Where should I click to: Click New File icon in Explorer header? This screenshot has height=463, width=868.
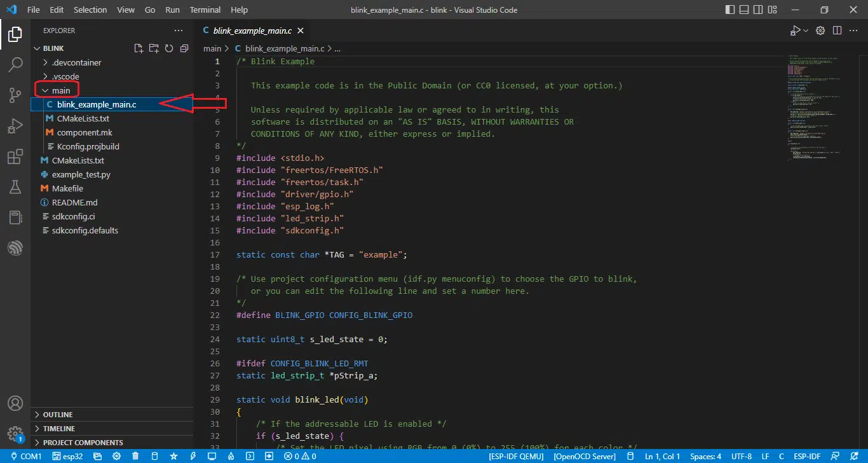[x=139, y=48]
